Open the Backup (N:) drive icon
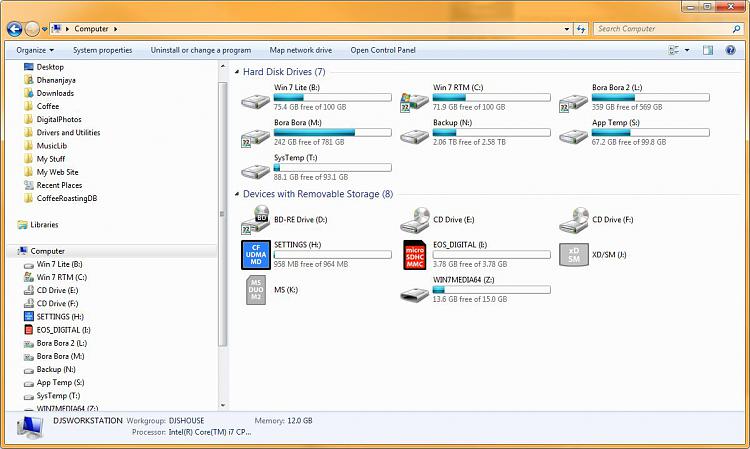 pyautogui.click(x=414, y=136)
